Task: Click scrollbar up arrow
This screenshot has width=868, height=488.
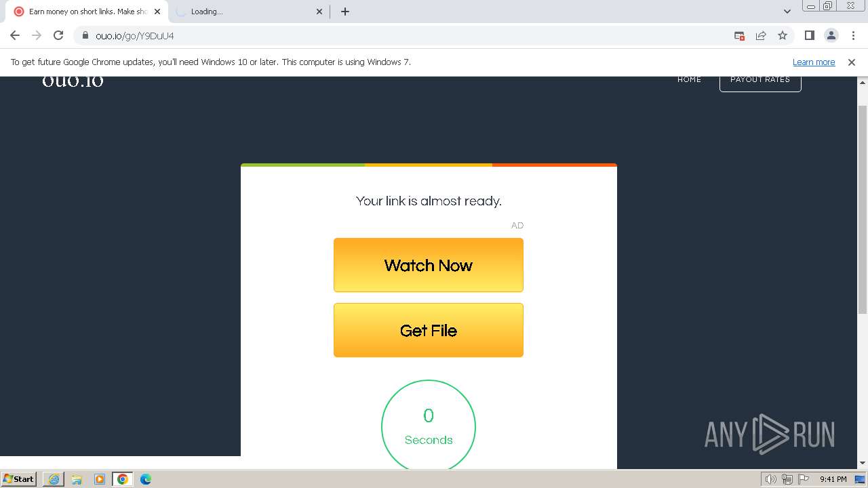Action: [x=863, y=82]
